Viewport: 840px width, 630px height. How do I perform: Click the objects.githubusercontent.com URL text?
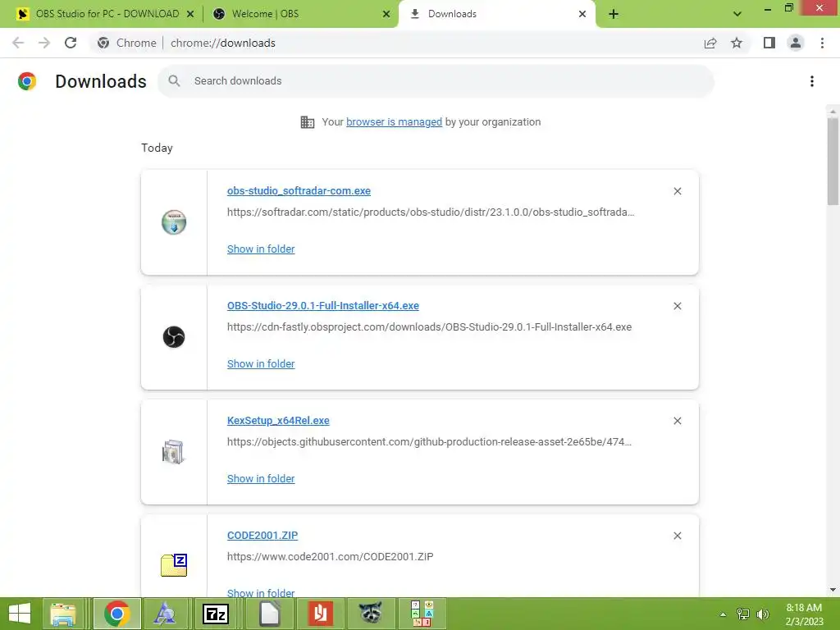(x=429, y=442)
